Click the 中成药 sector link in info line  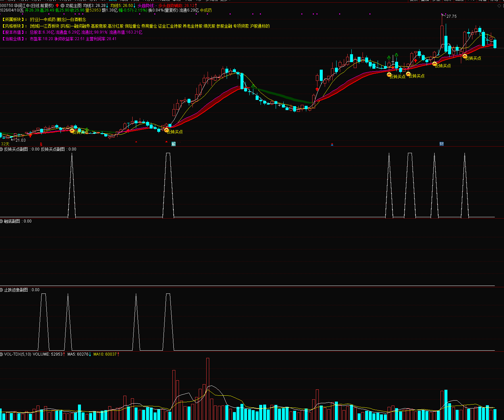(x=206, y=10)
